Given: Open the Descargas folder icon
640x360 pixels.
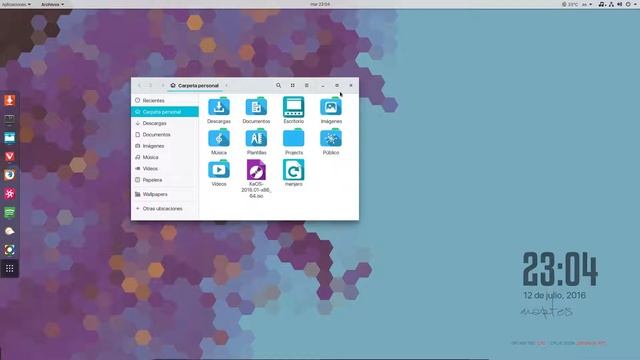Looking at the screenshot, I should click(x=219, y=107).
